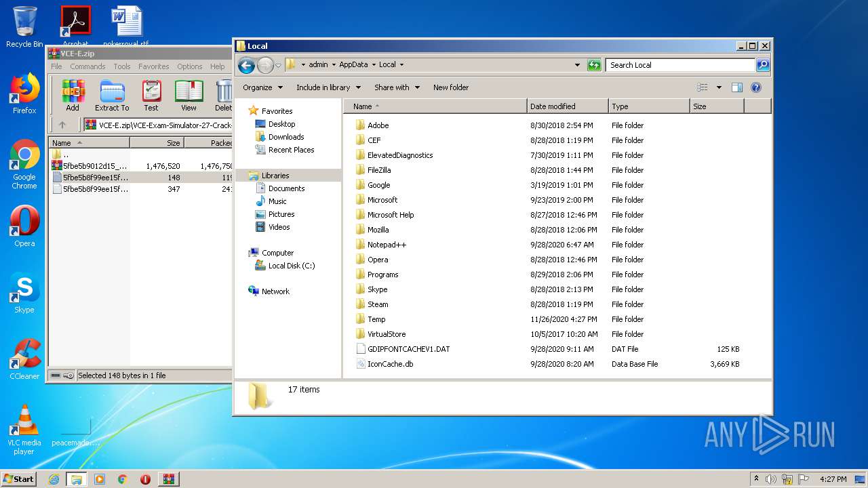Open the Include in library dropdown

328,87
